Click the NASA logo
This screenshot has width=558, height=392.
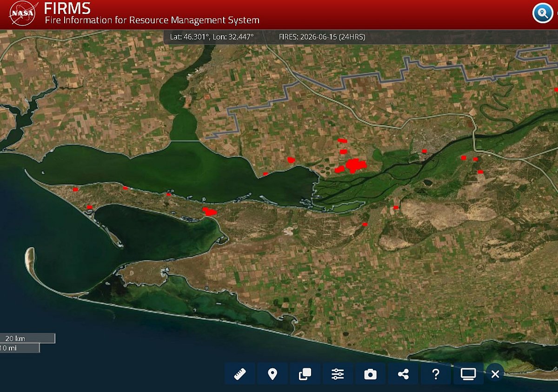[x=22, y=14]
